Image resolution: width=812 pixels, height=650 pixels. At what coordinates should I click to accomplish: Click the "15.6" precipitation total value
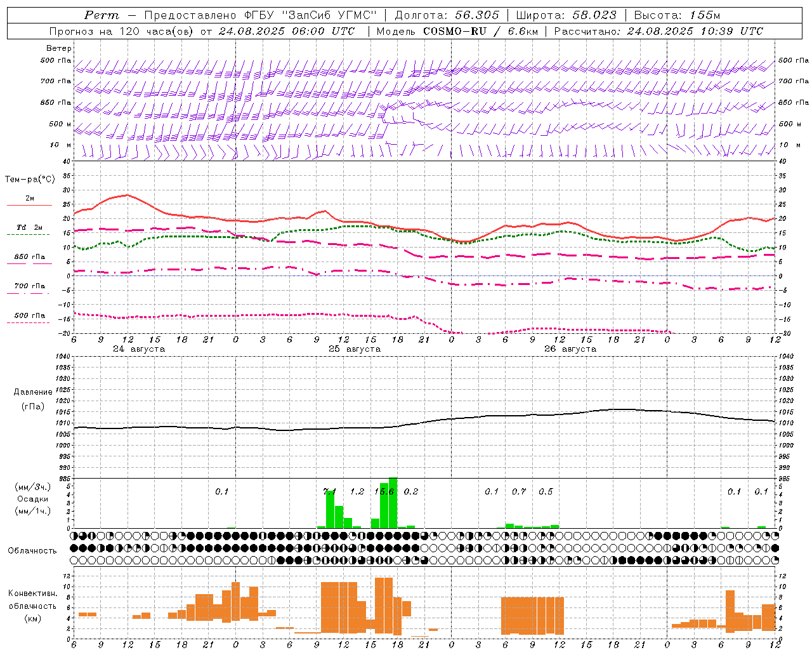pos(384,492)
